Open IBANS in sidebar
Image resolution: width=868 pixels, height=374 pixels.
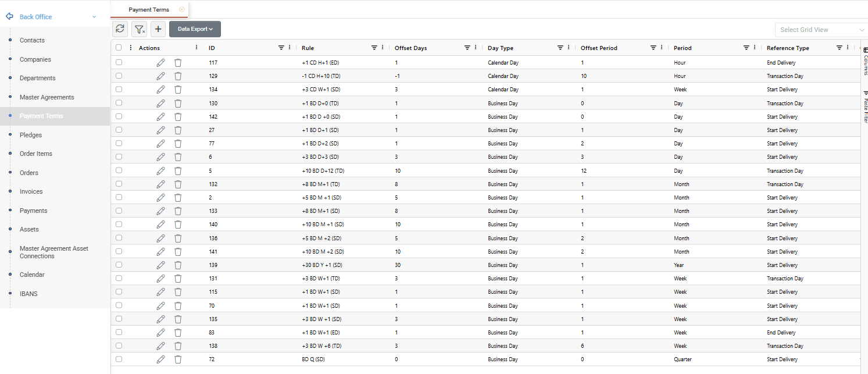click(x=28, y=294)
